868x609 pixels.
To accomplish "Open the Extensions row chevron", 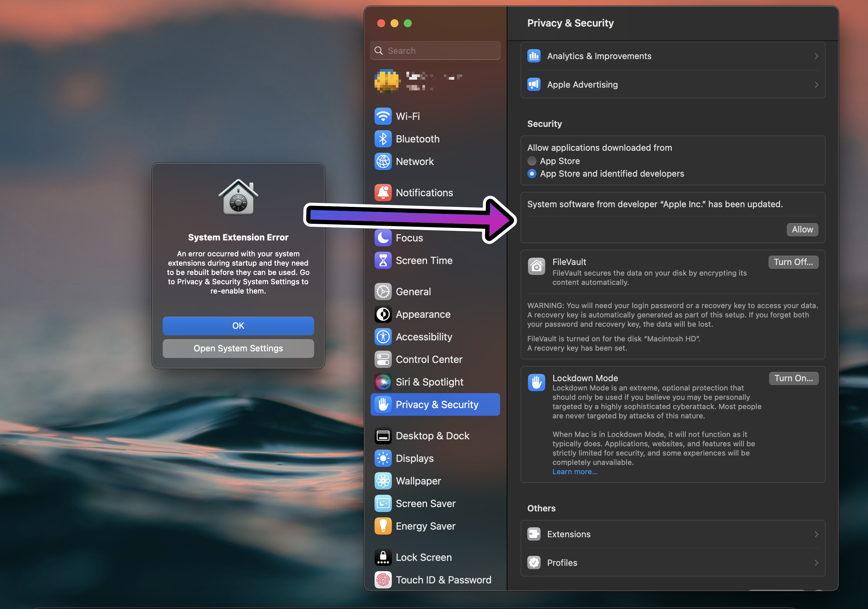I will click(x=816, y=534).
